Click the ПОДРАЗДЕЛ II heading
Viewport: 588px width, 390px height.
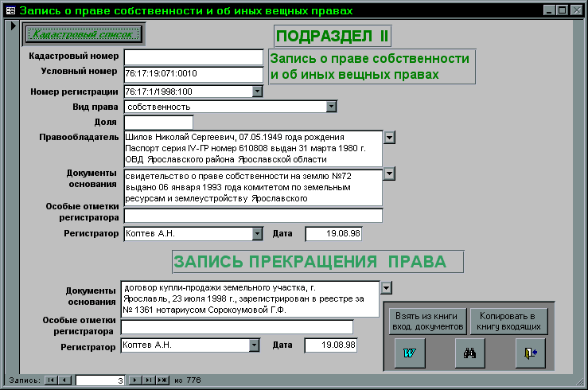point(333,36)
